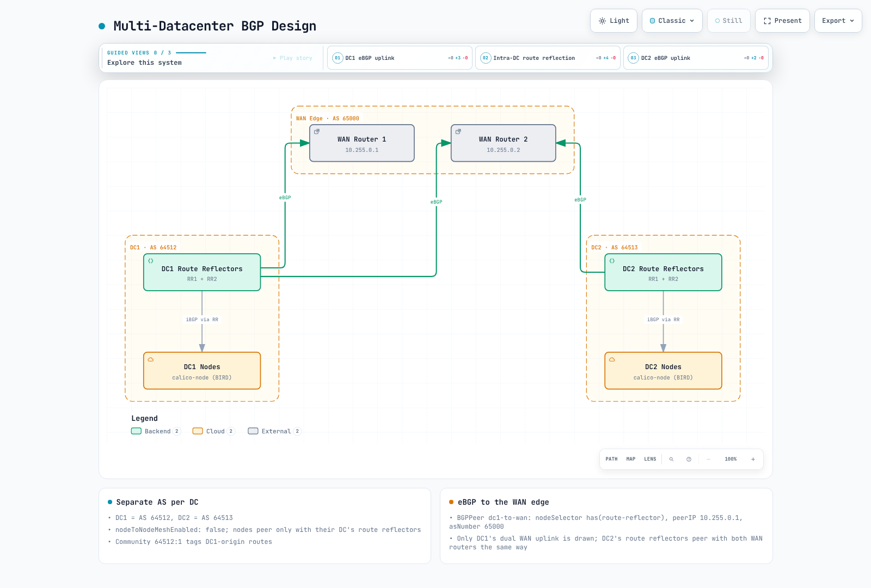
Task: Click the DC1 iBGP via RR edge label
Action: point(202,320)
